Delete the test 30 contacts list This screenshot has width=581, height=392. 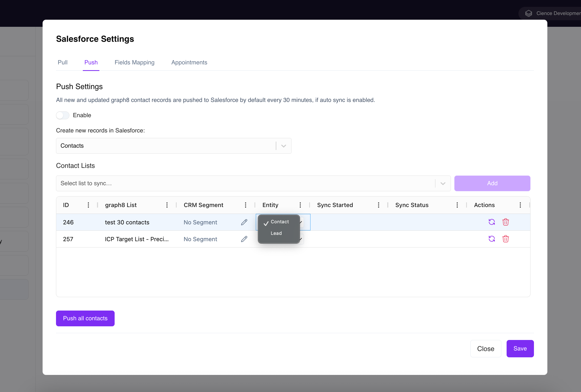point(506,222)
